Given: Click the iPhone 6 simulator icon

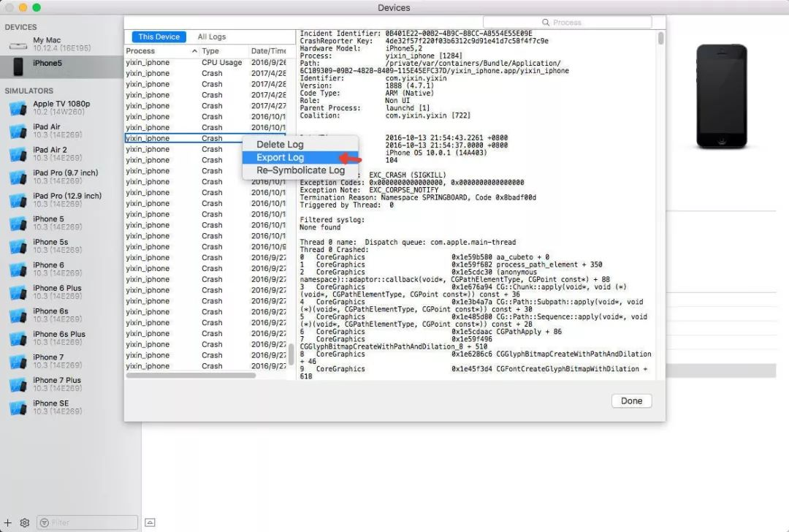Looking at the screenshot, I should pyautogui.click(x=18, y=269).
